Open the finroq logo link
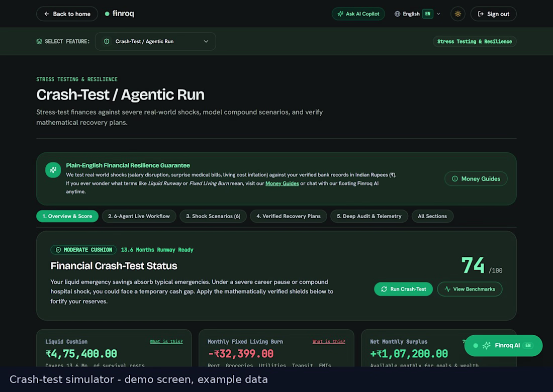 tap(120, 14)
